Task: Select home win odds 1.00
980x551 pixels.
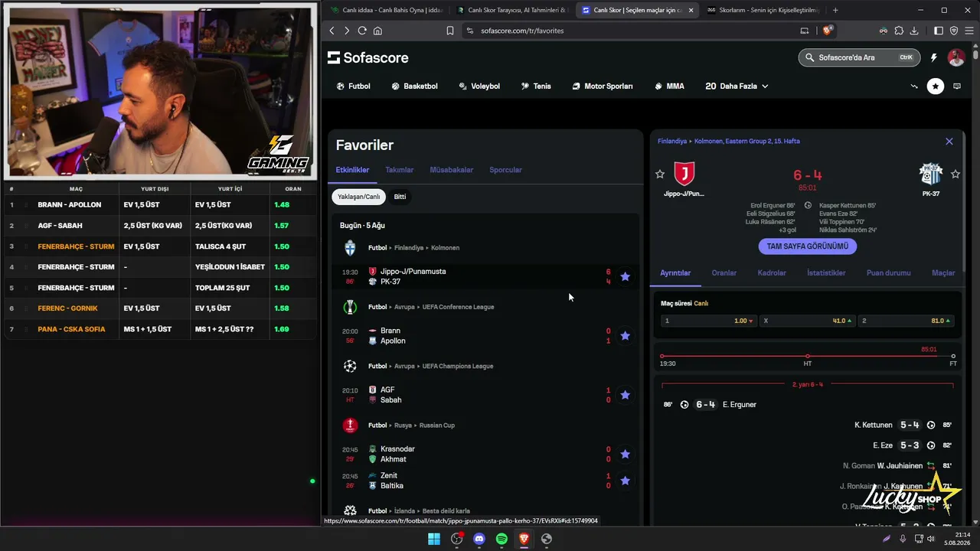Action: tap(709, 321)
